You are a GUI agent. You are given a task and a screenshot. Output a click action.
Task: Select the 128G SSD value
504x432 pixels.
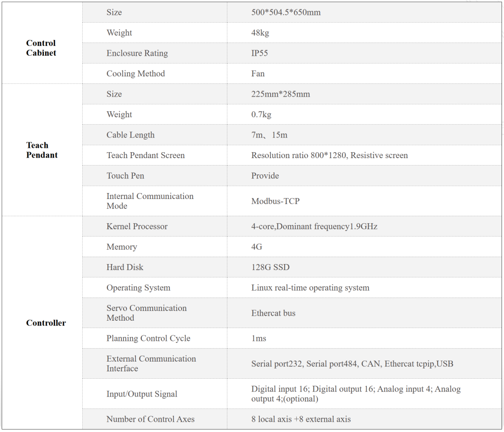tap(270, 267)
